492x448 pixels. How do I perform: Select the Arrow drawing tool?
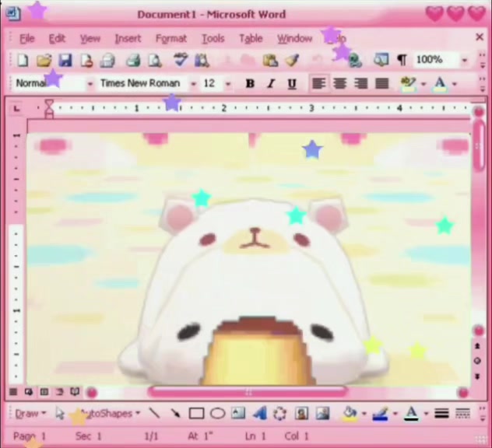point(175,413)
